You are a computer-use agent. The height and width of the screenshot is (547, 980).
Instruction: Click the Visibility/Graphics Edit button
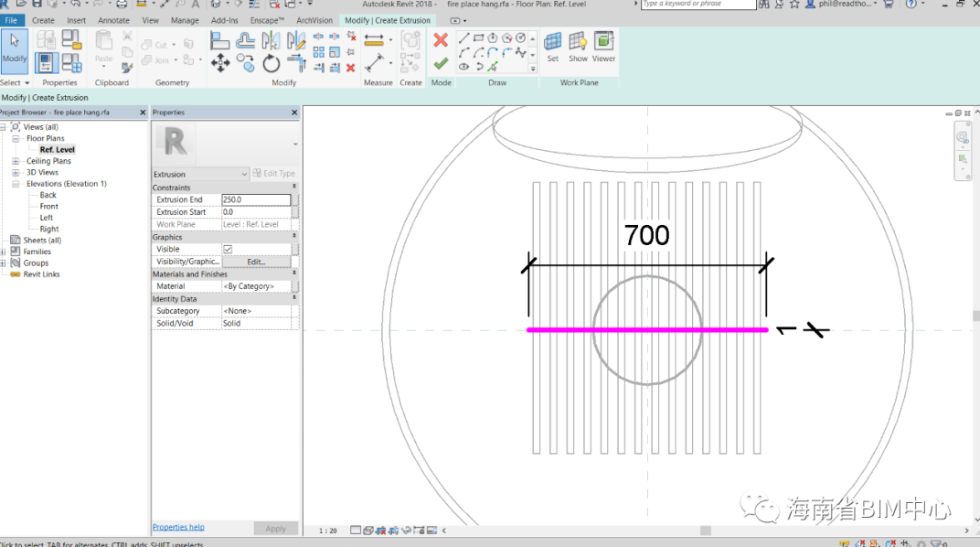tap(256, 262)
